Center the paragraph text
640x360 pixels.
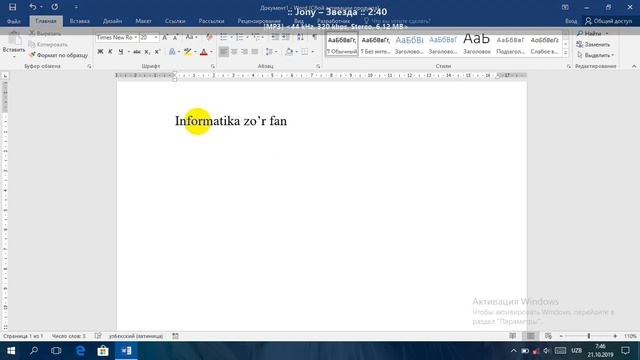point(234,52)
